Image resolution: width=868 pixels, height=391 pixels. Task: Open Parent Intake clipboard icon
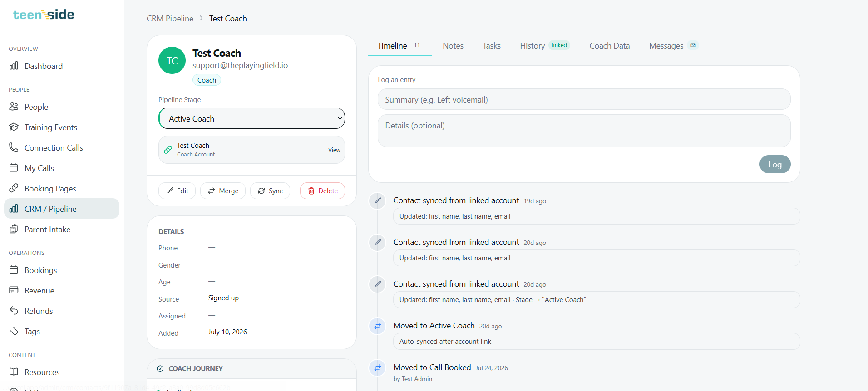point(14,229)
